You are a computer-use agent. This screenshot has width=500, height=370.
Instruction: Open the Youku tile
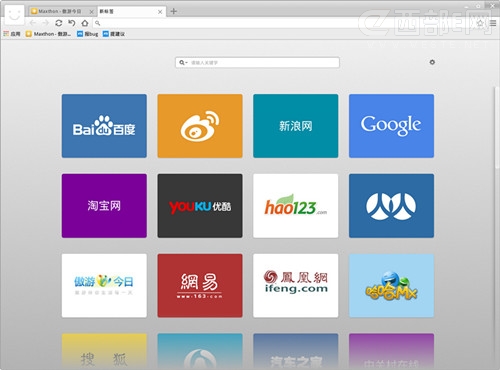[x=200, y=206]
